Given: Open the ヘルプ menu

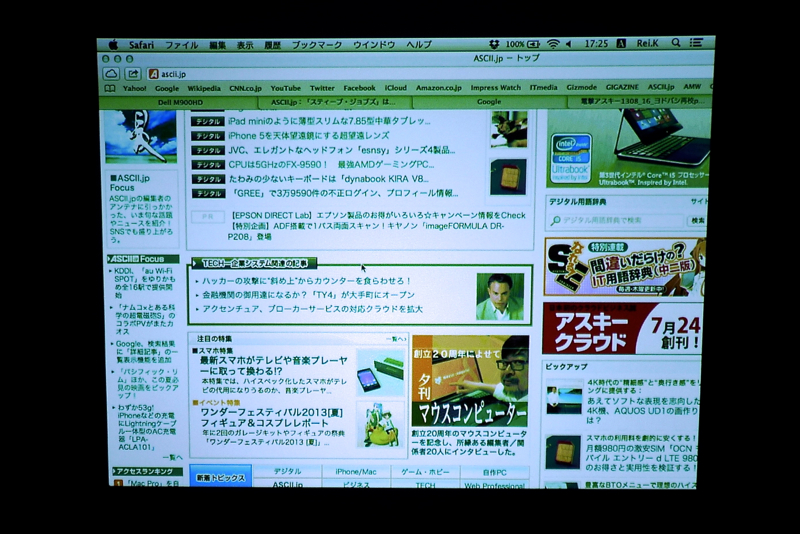Looking at the screenshot, I should coord(419,45).
